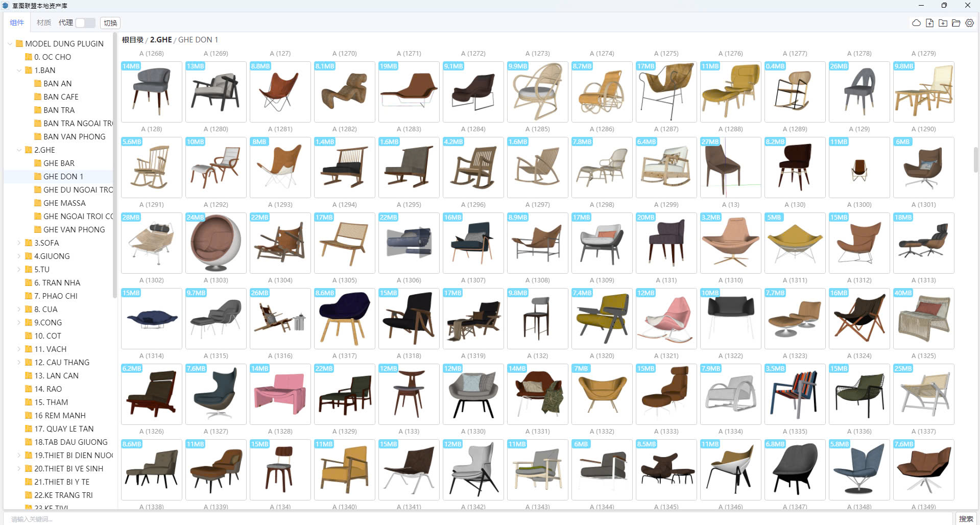Expand the 3.SOFA folder arrow
980x525 pixels.
pyautogui.click(x=19, y=243)
